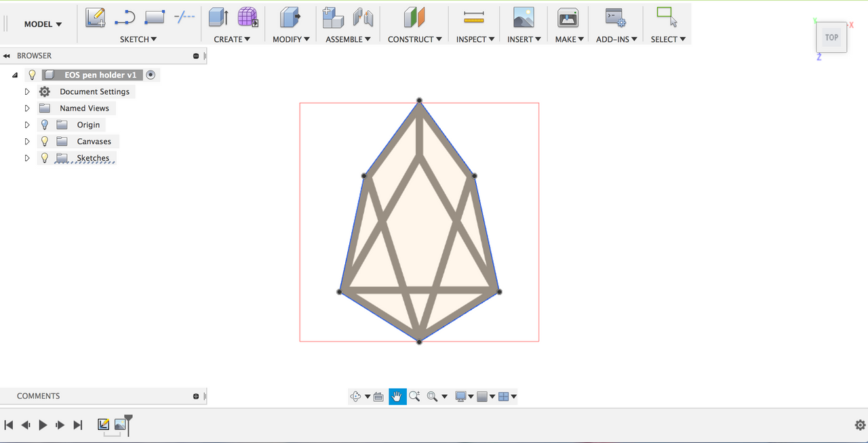Click the Create Sketch tool icon
Screen dimensions: 868x443
point(96,18)
